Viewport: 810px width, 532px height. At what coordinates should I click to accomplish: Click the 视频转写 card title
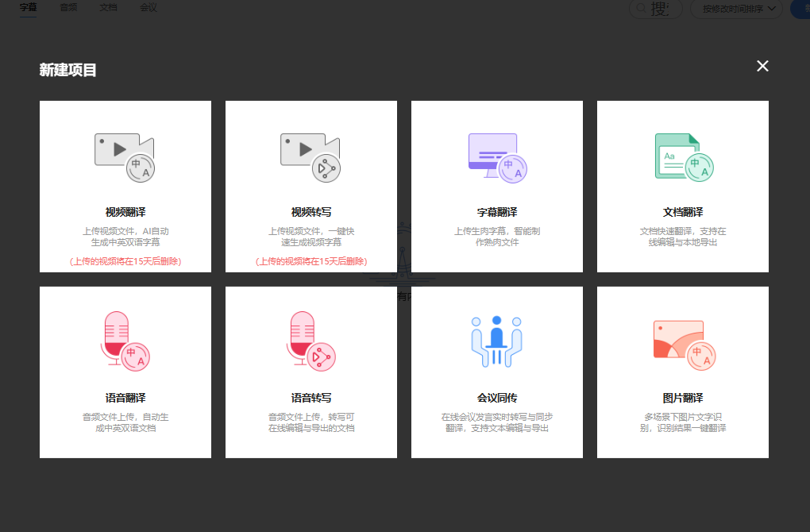[311, 212]
